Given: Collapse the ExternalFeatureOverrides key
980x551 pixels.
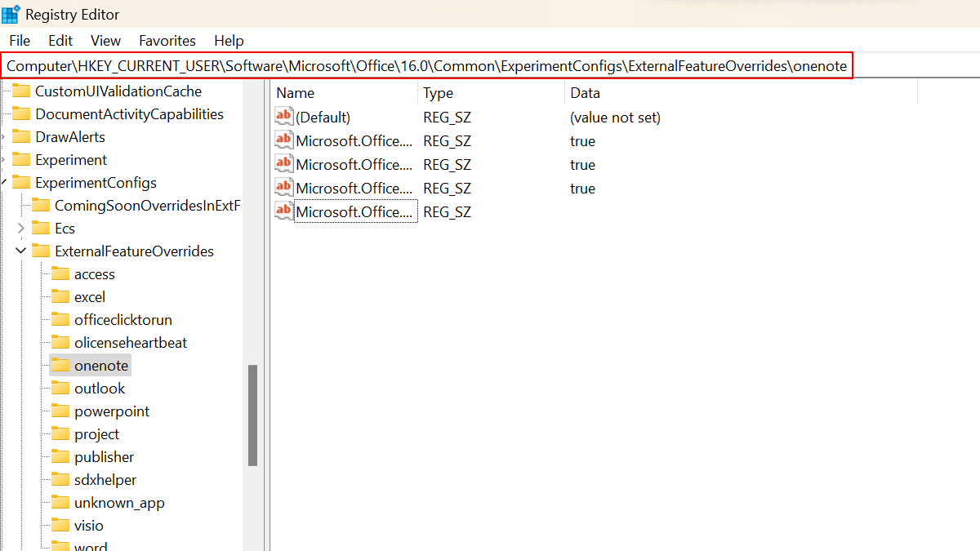Looking at the screenshot, I should click(x=20, y=251).
